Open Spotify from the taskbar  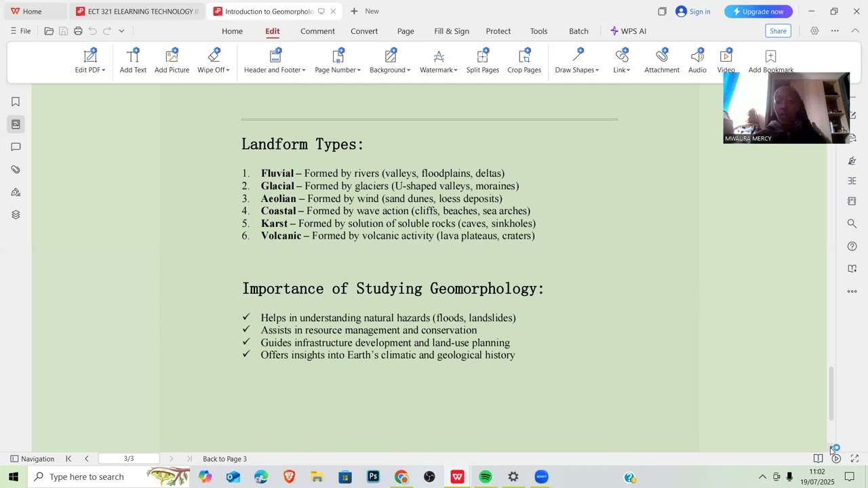(486, 477)
